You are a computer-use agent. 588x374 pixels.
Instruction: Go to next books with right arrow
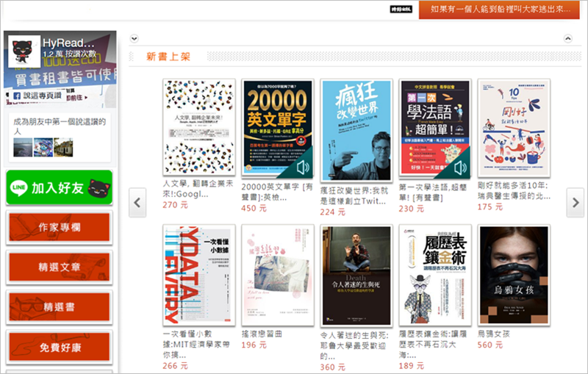[575, 202]
